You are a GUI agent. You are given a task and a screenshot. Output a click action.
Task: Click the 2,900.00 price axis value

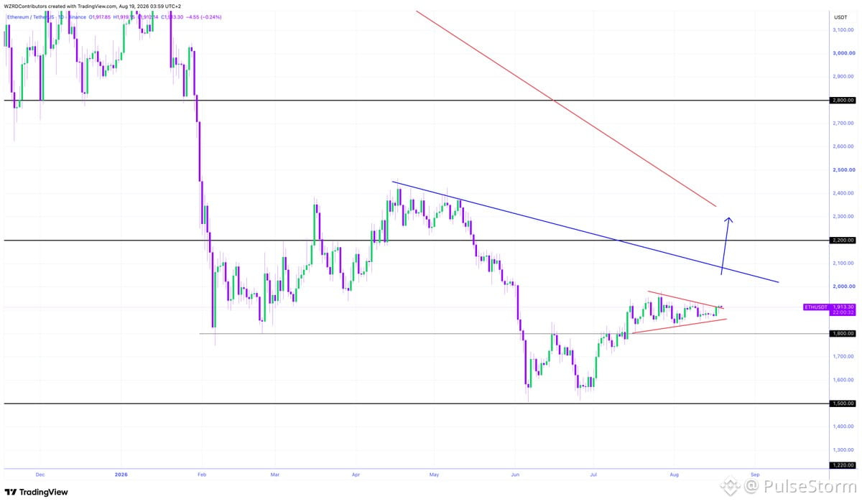pos(843,76)
